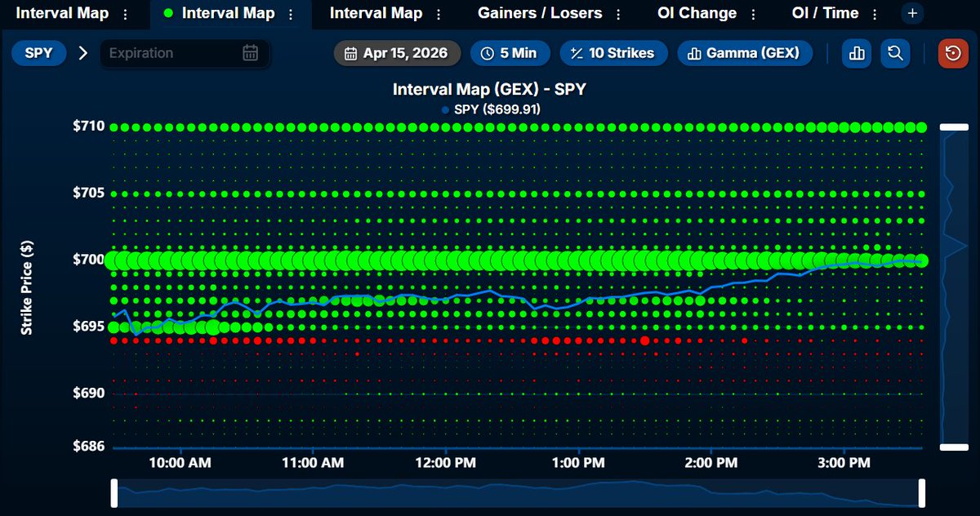This screenshot has height=516, width=980.
Task: Click the 3:00 PM time axis label
Action: [x=843, y=463]
